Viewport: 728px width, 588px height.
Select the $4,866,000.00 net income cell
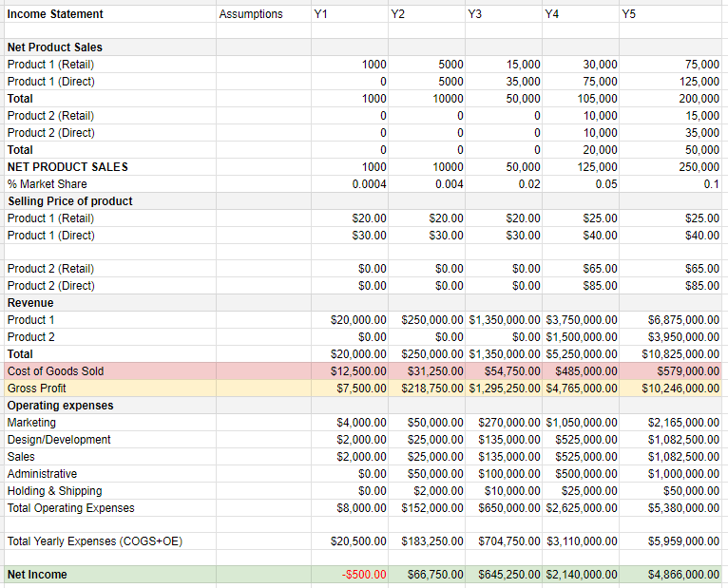670,575
